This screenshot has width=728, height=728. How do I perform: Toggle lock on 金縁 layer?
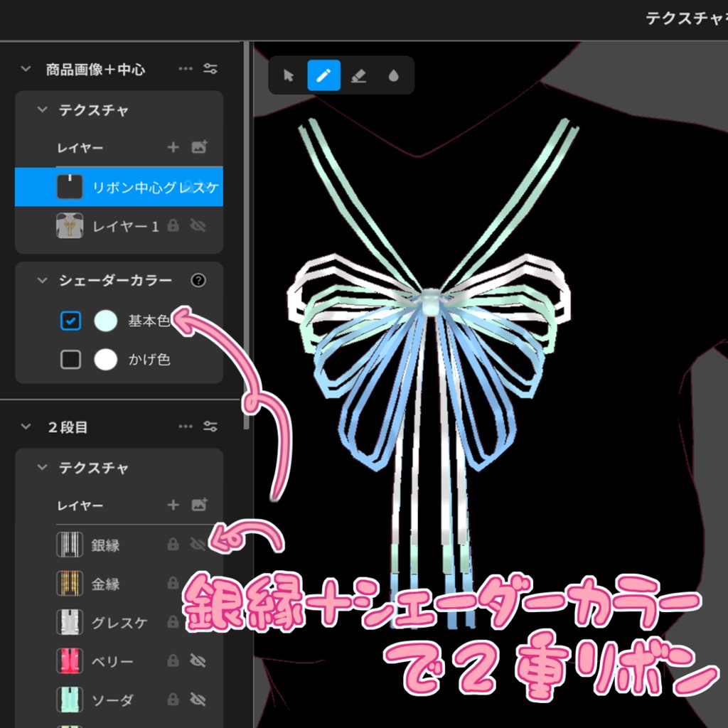point(173,583)
